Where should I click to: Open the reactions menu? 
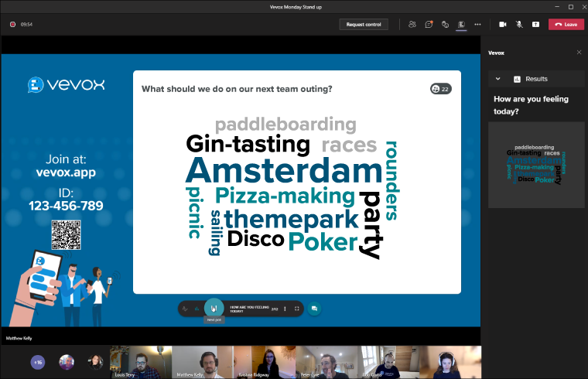(445, 24)
